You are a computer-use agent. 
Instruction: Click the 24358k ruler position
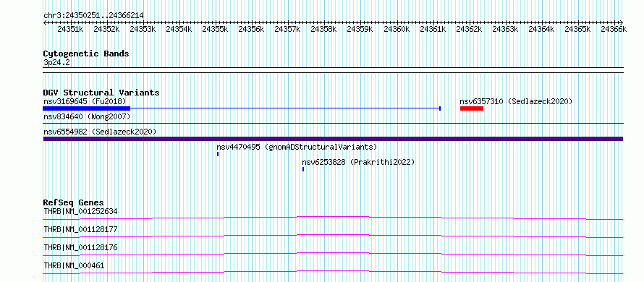[323, 29]
